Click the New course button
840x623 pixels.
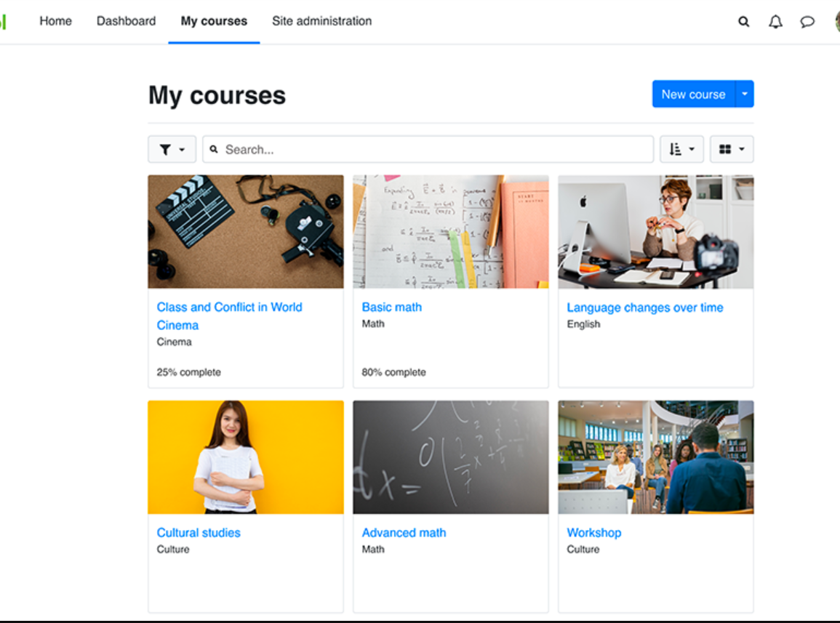coord(693,95)
